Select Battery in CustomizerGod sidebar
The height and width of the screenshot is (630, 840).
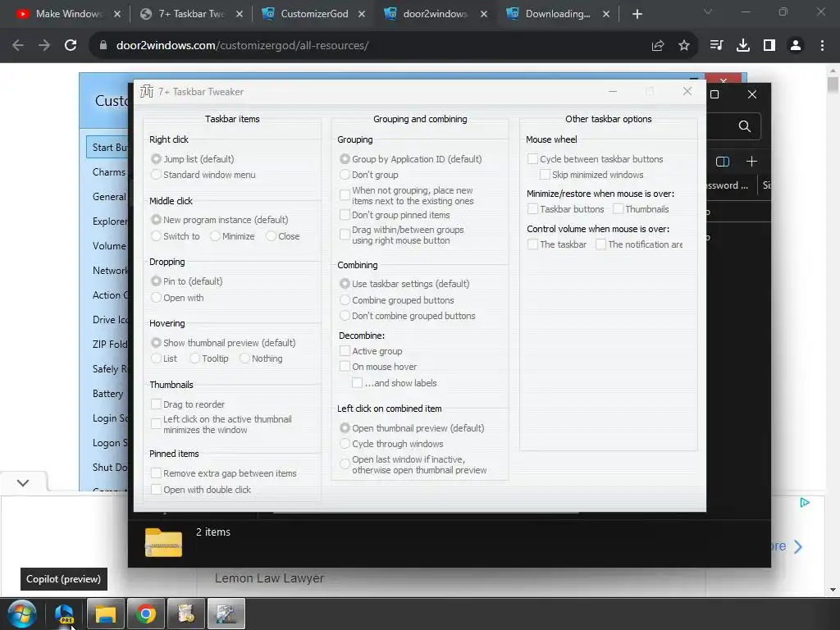107,394
